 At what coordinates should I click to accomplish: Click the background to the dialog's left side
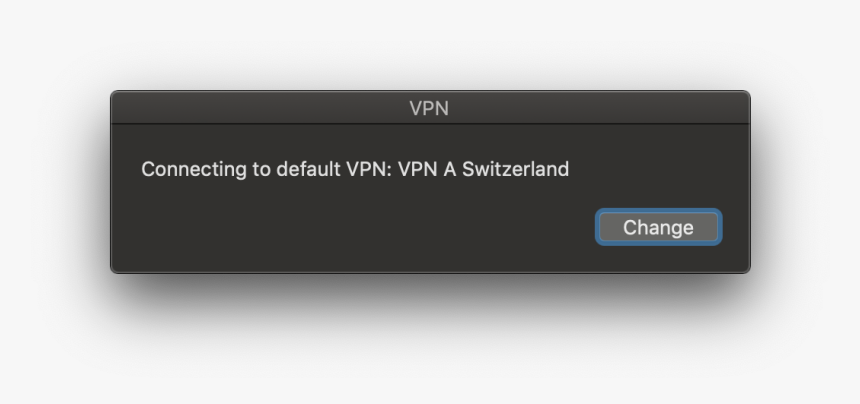(49, 181)
